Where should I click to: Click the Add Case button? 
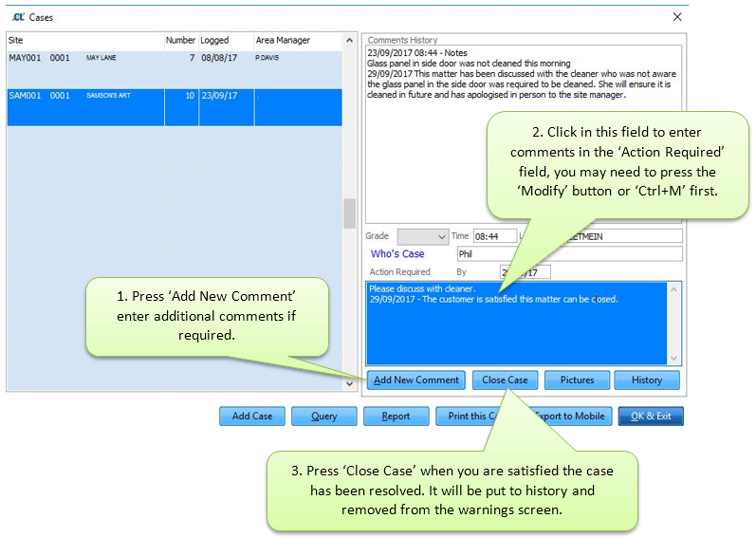(251, 416)
